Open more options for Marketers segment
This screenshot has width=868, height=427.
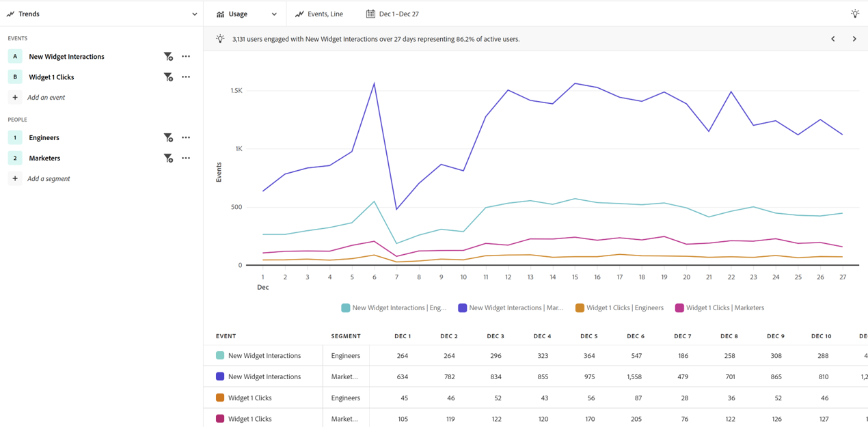click(186, 159)
